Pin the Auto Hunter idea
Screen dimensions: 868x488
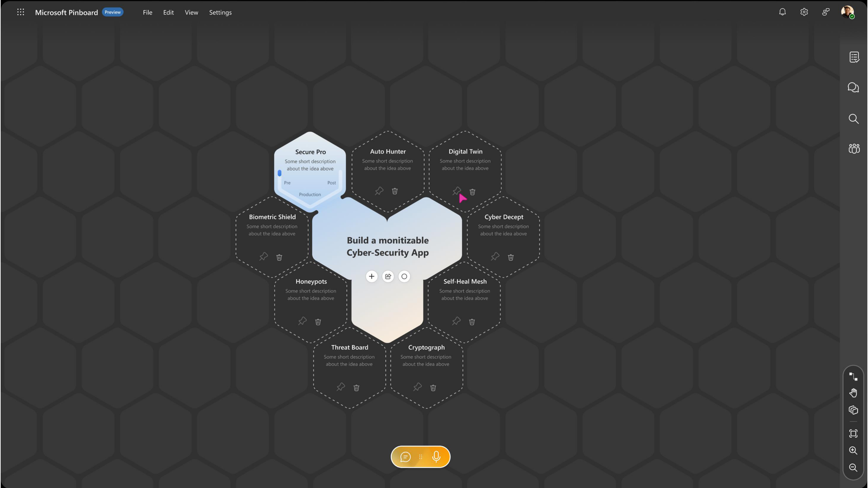click(x=379, y=191)
